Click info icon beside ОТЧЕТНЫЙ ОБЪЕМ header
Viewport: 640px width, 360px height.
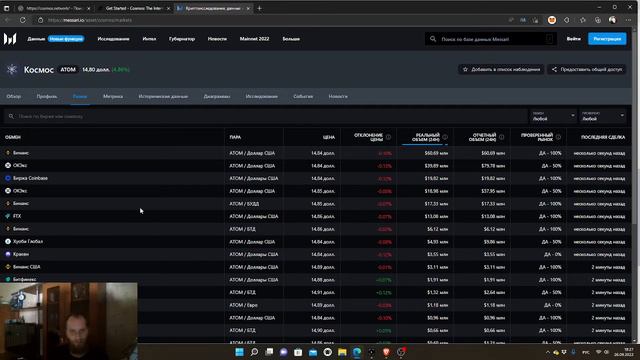point(502,137)
